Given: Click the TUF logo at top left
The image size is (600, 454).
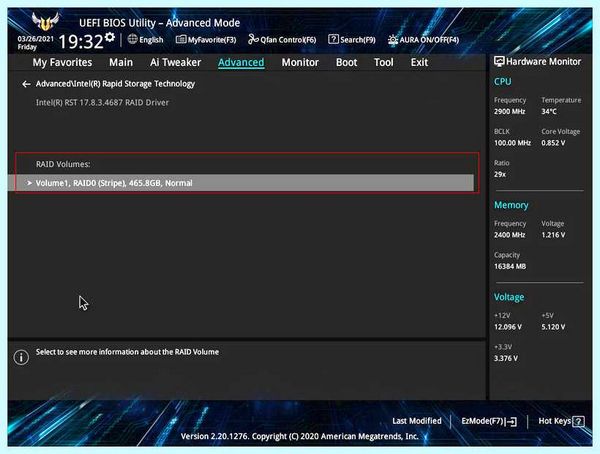Looking at the screenshot, I should point(46,21).
